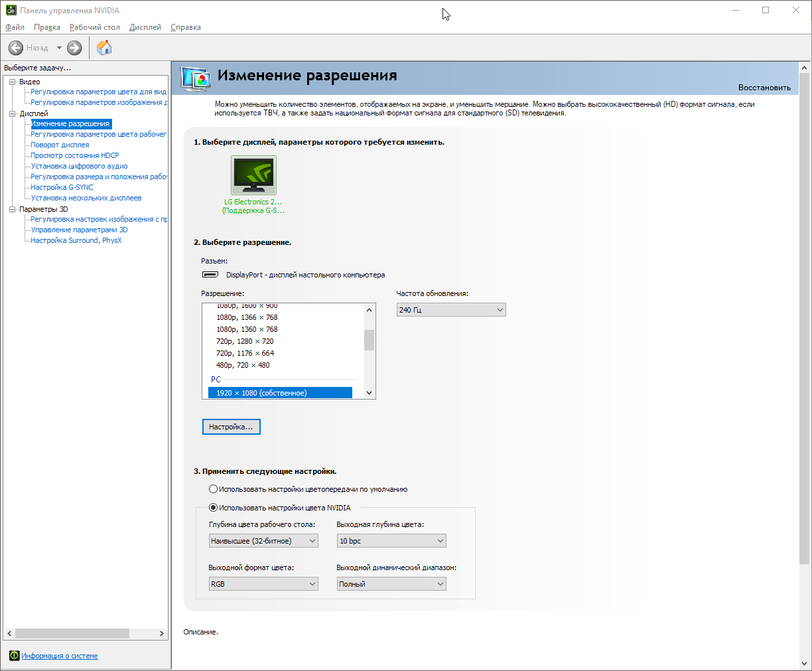Open the Файл menu
This screenshot has width=812, height=671.
[15, 27]
